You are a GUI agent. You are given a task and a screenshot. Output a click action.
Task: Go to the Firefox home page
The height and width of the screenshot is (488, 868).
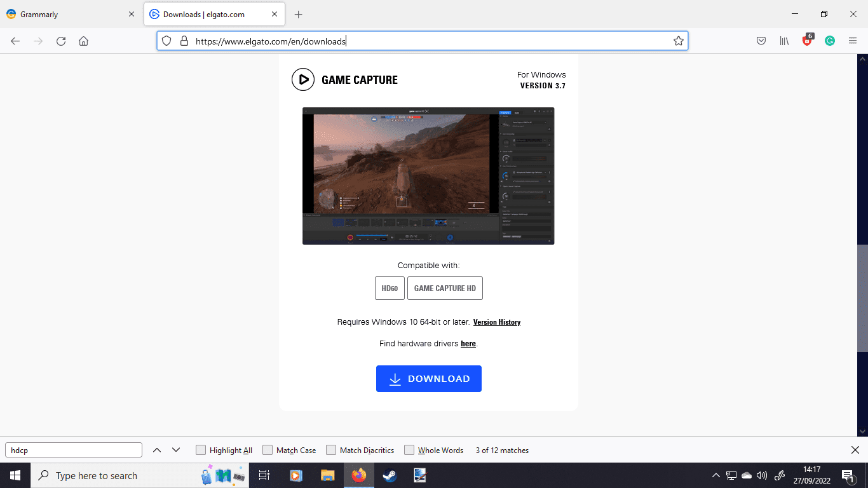[83, 41]
